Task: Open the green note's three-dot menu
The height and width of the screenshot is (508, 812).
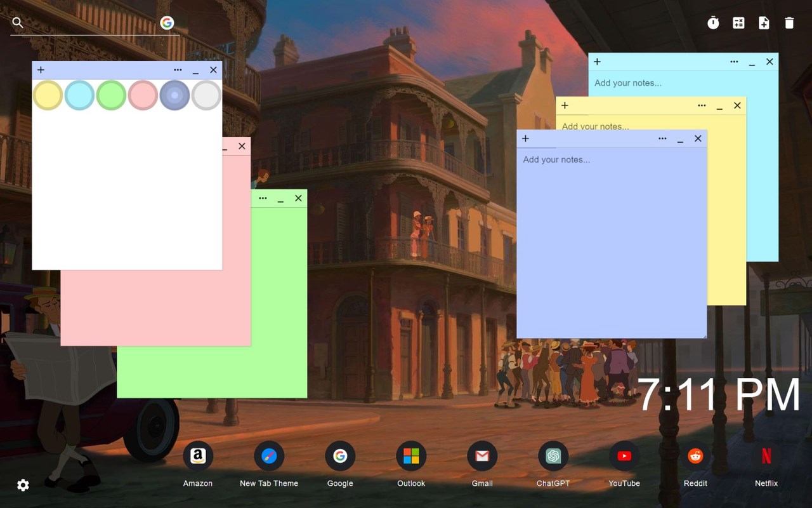Action: [263, 198]
